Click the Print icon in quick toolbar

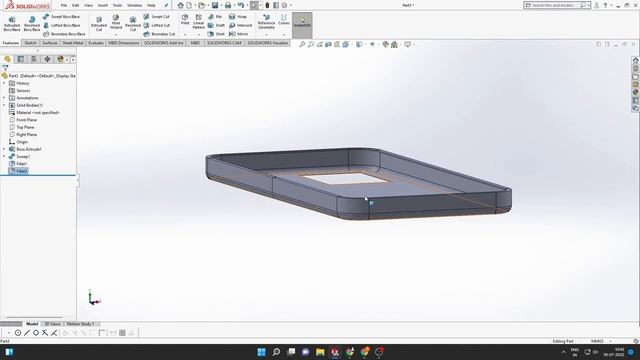pyautogui.click(x=228, y=5)
